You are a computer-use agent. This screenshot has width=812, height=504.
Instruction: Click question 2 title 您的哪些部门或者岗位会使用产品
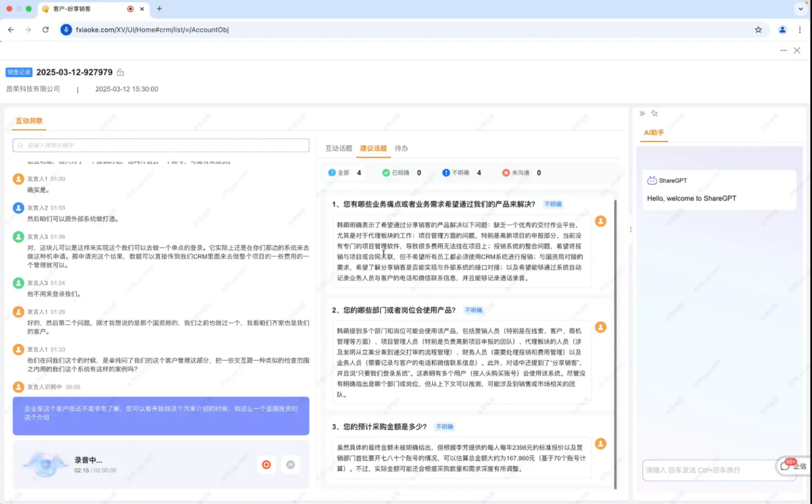click(394, 310)
